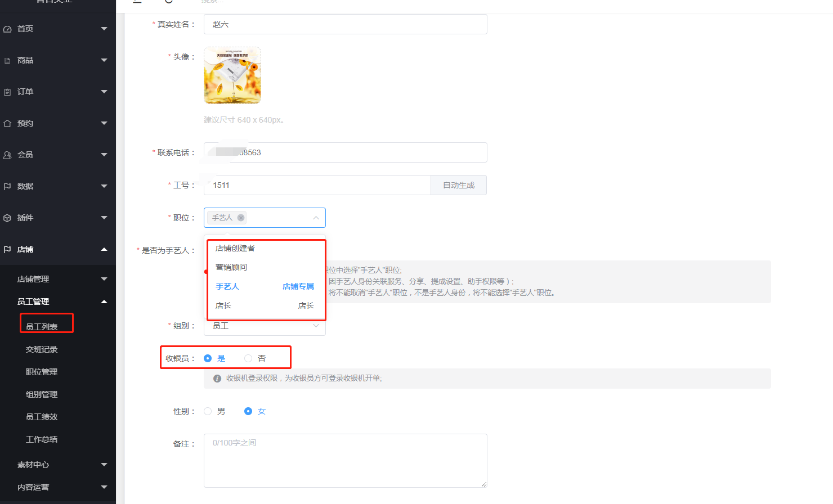
Task: Click the 员工管理 menu label
Action: tap(33, 301)
